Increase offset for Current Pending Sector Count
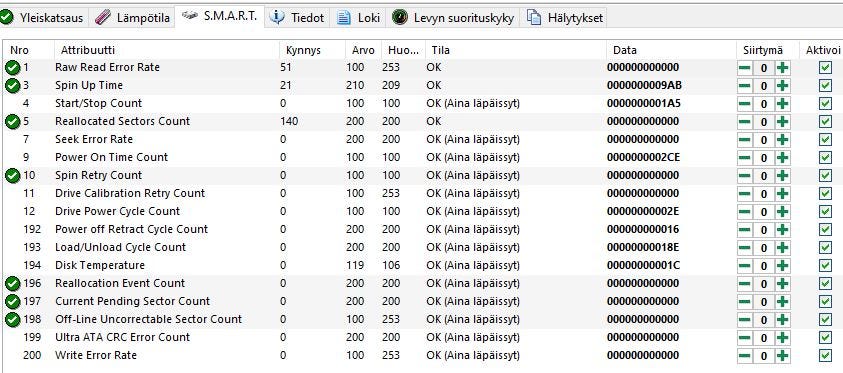Image resolution: width=843 pixels, height=373 pixels. click(783, 302)
